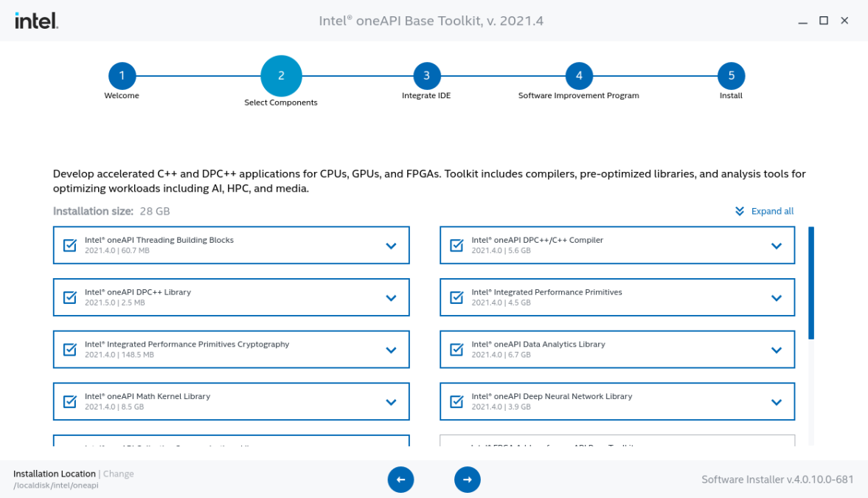
Task: Toggle Intel oneAPI Deep Neural Network Library checkbox
Action: coord(456,401)
